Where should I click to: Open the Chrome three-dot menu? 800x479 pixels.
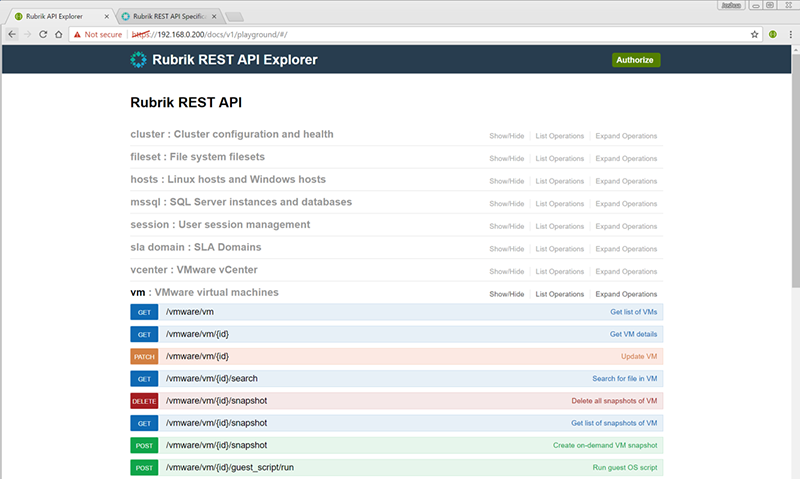point(790,34)
